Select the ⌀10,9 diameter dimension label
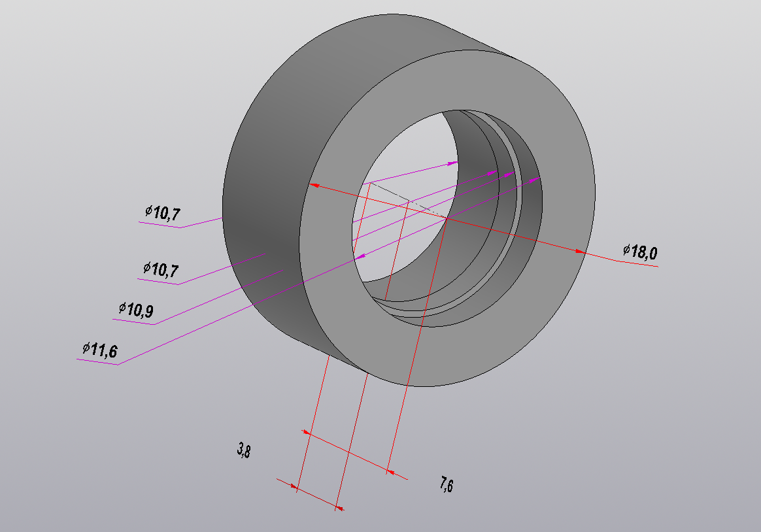The width and height of the screenshot is (761, 532). coord(137,309)
